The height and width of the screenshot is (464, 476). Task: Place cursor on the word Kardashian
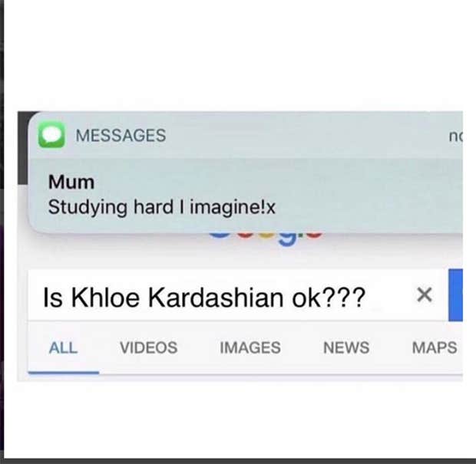tap(217, 298)
